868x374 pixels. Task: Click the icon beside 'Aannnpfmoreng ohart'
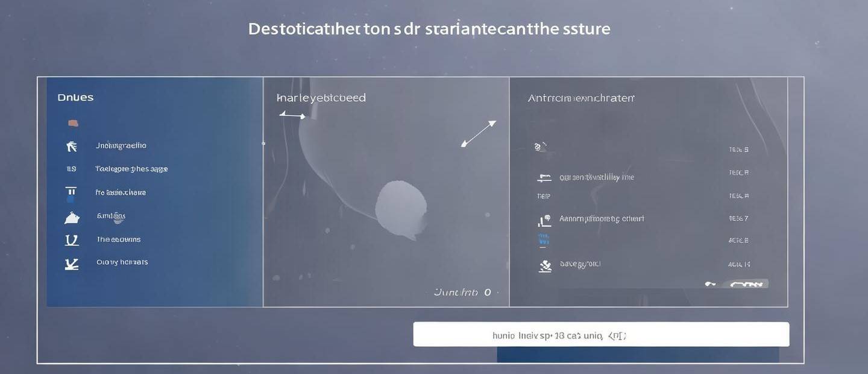(544, 221)
